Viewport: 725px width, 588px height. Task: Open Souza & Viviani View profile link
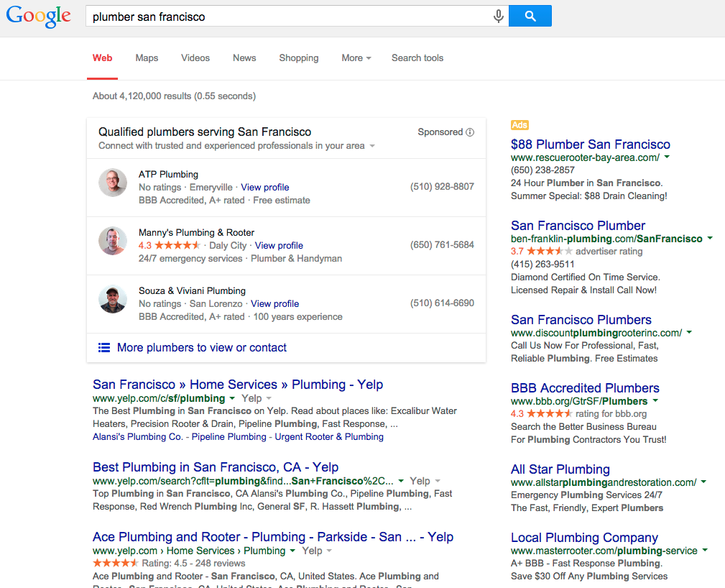[274, 304]
